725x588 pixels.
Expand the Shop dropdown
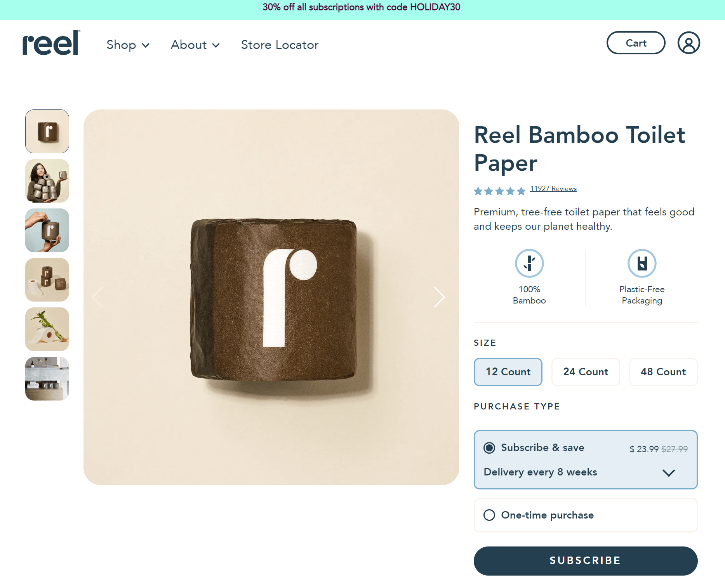(128, 45)
